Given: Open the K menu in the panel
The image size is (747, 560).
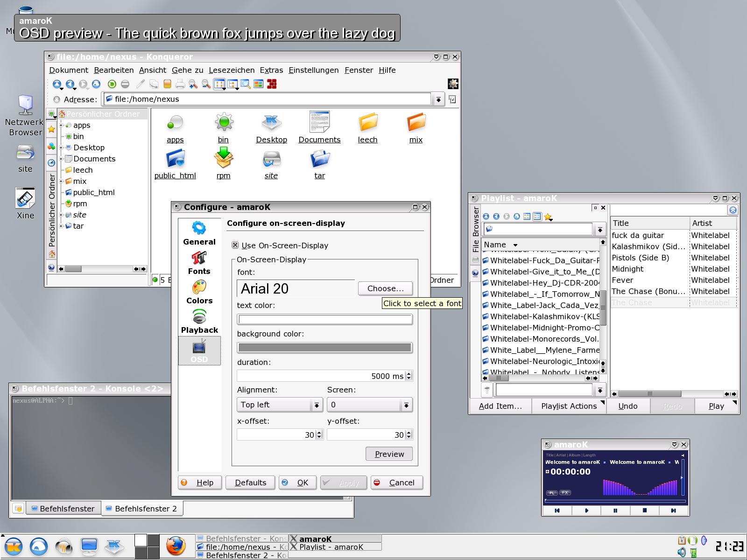Looking at the screenshot, I should click(x=13, y=546).
